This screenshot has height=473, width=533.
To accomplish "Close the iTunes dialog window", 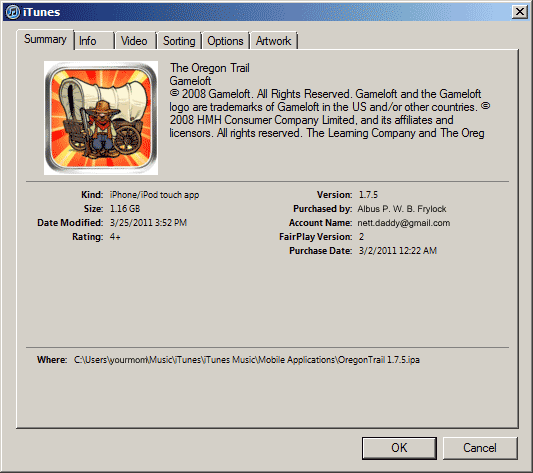I will pos(520,12).
